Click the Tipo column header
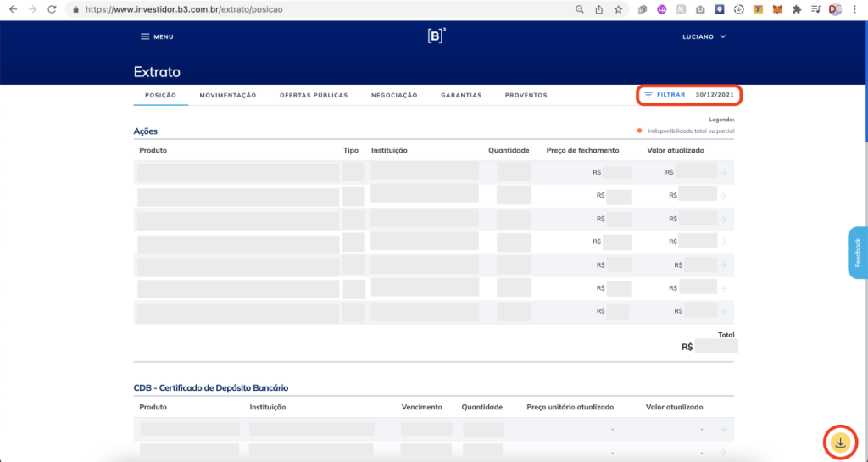The image size is (868, 462). tap(350, 151)
